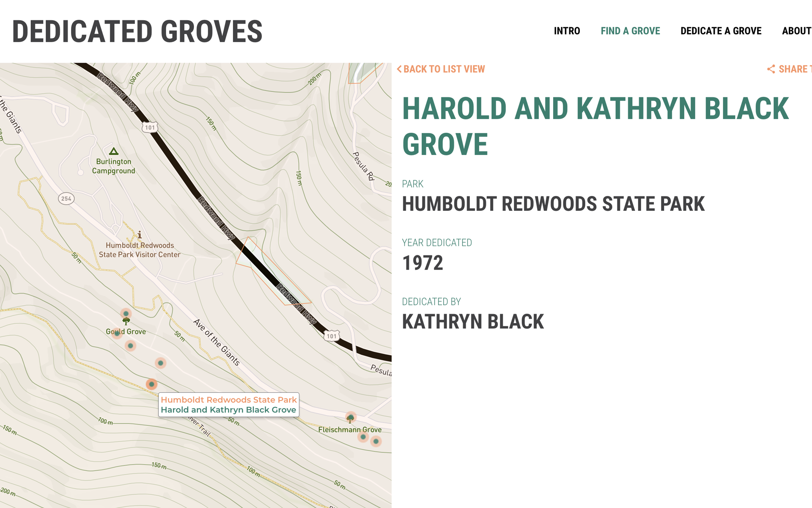Viewport: 812px width, 508px height.
Task: Click the year dedicated value 1972
Action: 422,263
